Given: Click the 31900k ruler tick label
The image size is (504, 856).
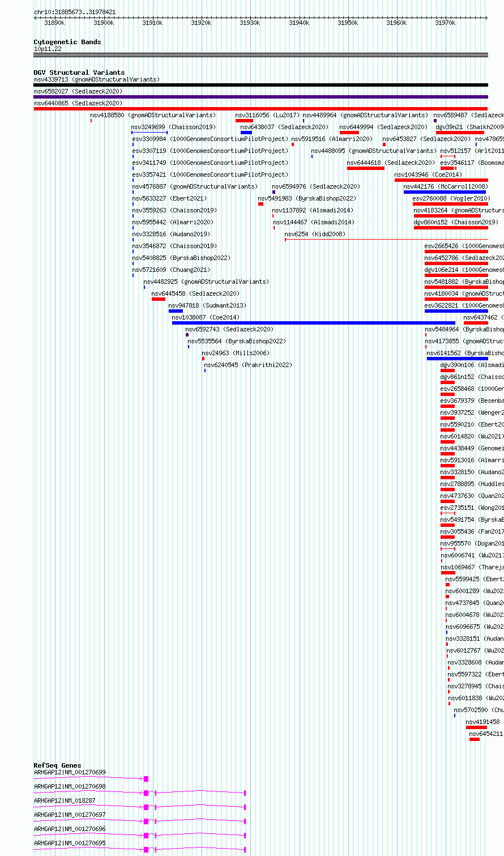Looking at the screenshot, I should (104, 23).
